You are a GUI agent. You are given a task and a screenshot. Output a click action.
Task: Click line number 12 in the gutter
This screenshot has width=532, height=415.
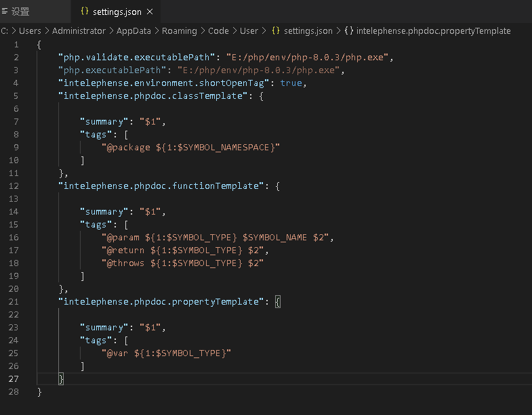15,185
